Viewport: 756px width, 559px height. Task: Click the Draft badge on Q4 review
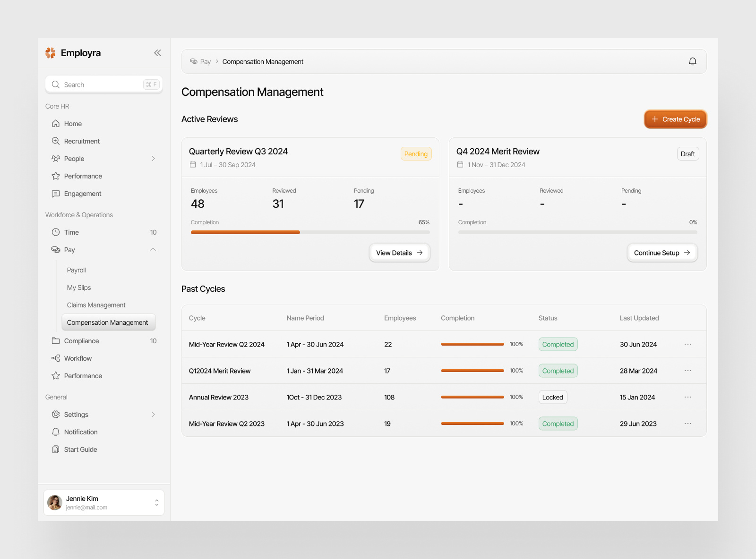[x=688, y=154]
